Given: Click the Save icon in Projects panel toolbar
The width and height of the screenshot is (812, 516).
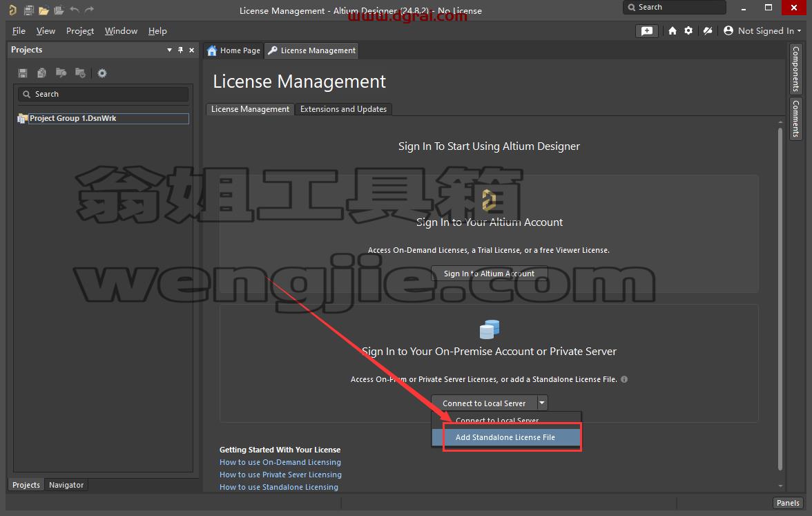Looking at the screenshot, I should click(23, 73).
